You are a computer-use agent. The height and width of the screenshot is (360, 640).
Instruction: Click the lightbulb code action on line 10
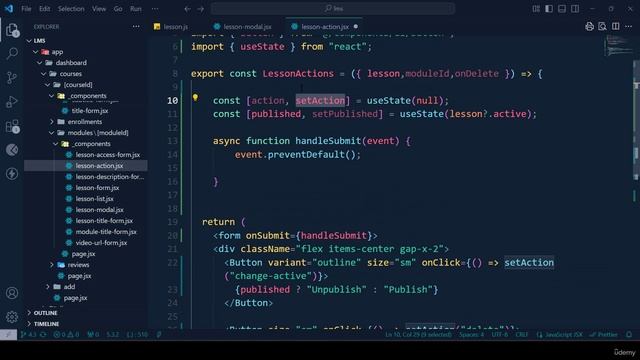tap(195, 98)
